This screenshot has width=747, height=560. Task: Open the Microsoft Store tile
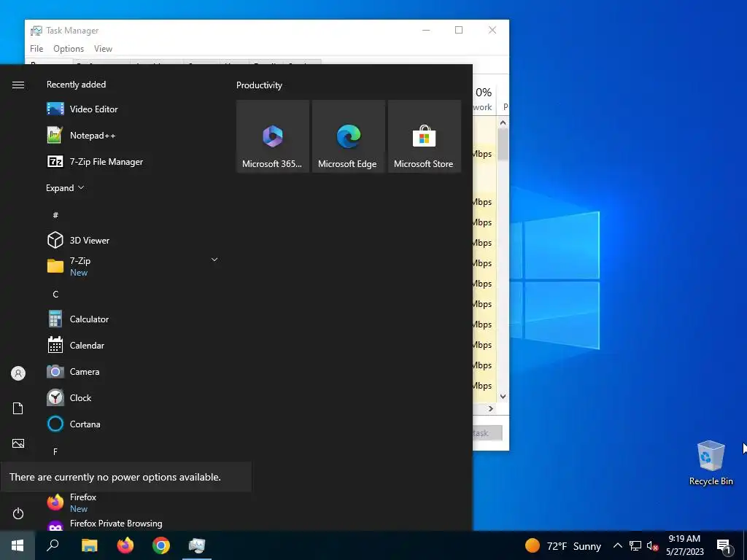coord(424,136)
